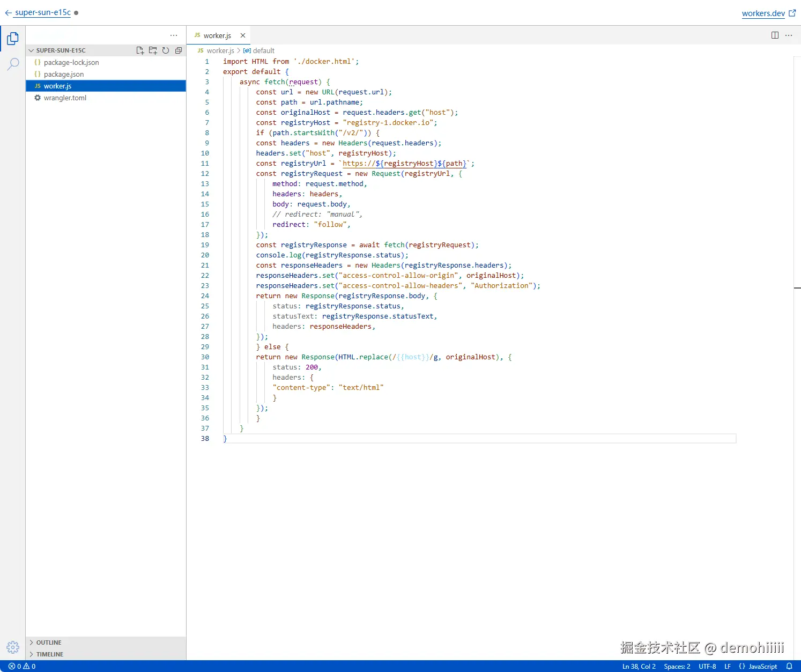Click the editor vertical scrollbar overview ruler
The height and width of the screenshot is (672, 801).
tap(797, 358)
